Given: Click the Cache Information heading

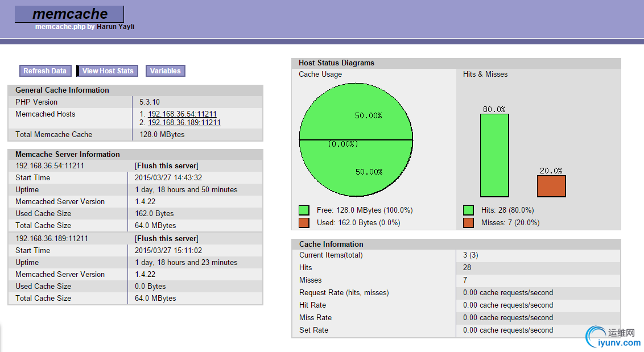Looking at the screenshot, I should [x=331, y=244].
